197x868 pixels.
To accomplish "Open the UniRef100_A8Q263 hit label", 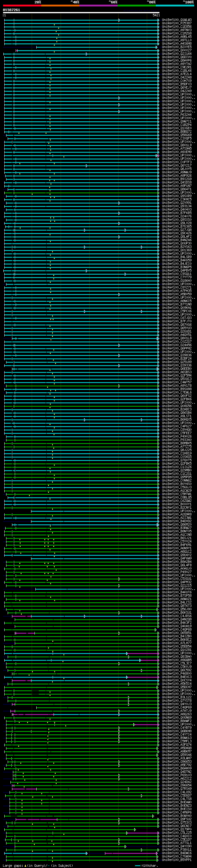I will (x=176, y=714).
